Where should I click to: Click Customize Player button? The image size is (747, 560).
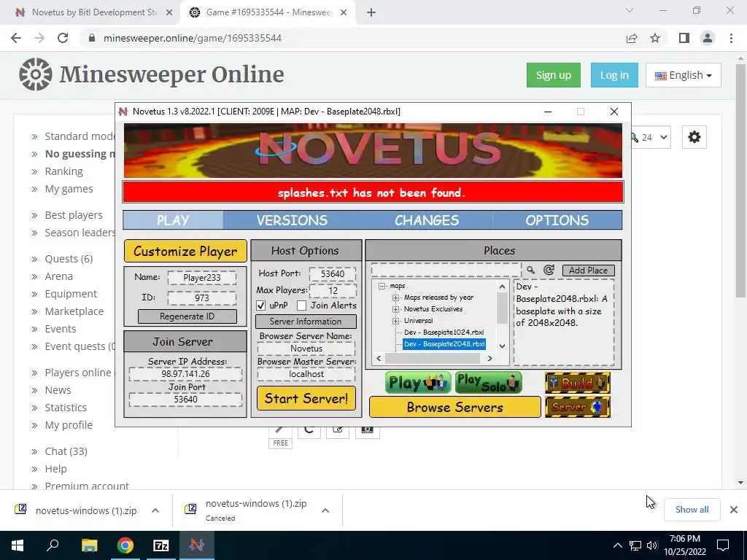click(185, 251)
